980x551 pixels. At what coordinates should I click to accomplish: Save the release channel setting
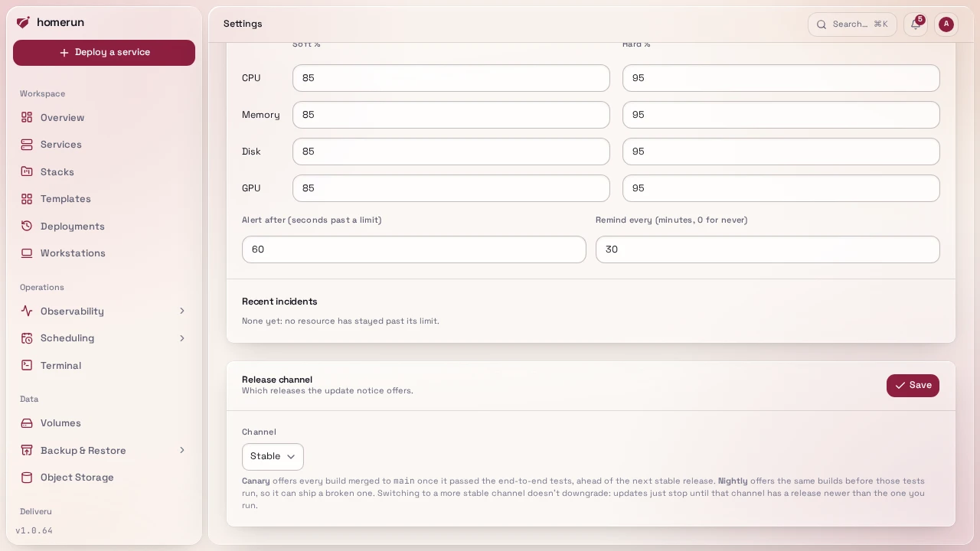[913, 386]
